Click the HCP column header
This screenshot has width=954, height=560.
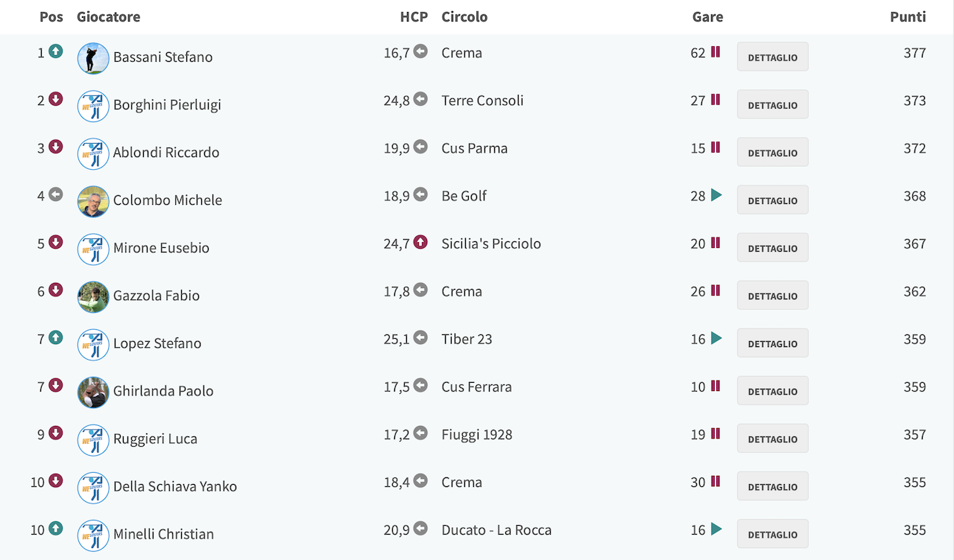pyautogui.click(x=414, y=16)
